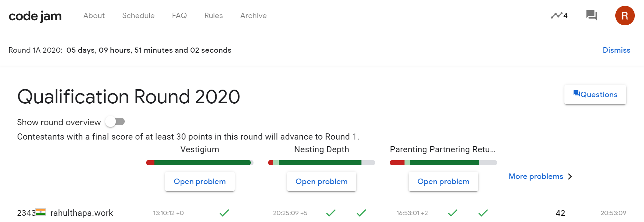Click the code jam logo
The height and width of the screenshot is (222, 644).
point(35,16)
